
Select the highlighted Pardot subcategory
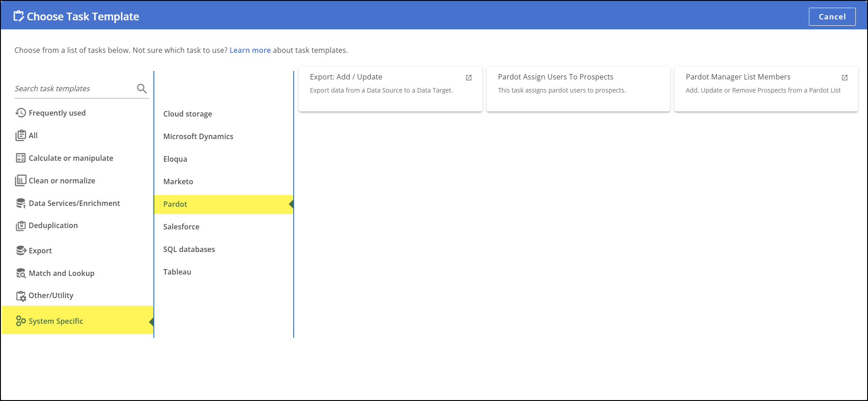(x=223, y=204)
